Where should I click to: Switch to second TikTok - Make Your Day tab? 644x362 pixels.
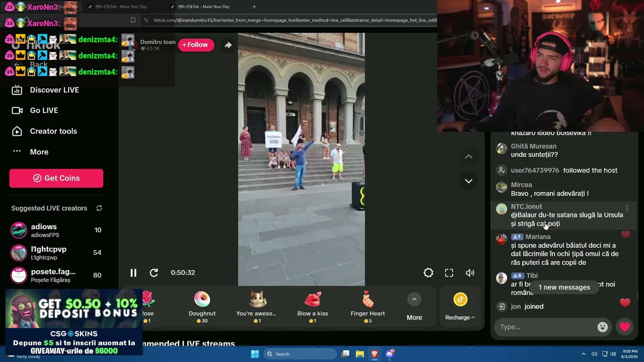pyautogui.click(x=122, y=7)
